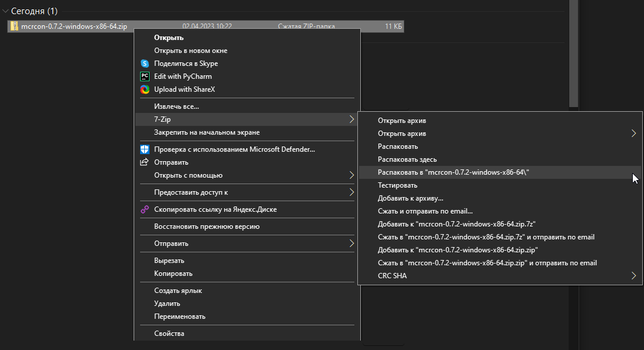Collapse the Сегодня group chevron

click(5, 11)
